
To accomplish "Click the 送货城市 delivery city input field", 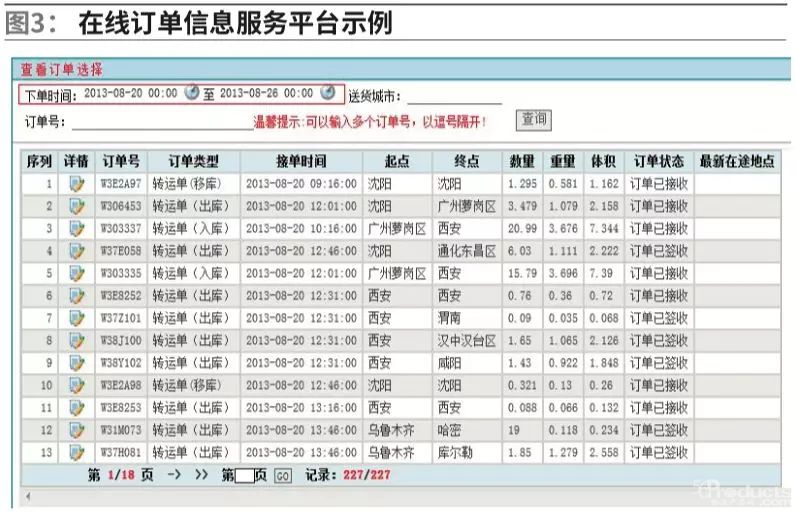I will coord(454,96).
